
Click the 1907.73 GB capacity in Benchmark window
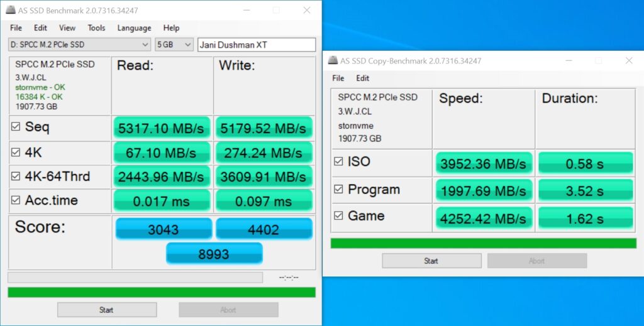click(x=36, y=107)
